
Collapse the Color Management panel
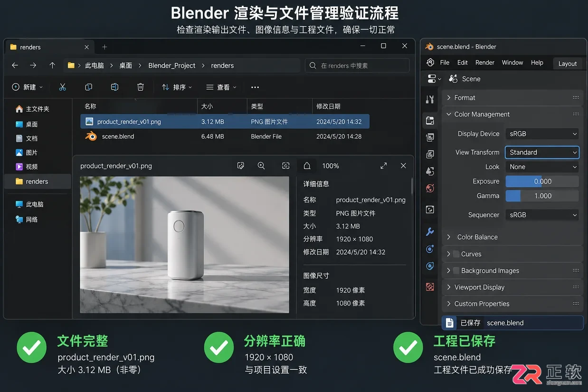[x=512, y=114]
